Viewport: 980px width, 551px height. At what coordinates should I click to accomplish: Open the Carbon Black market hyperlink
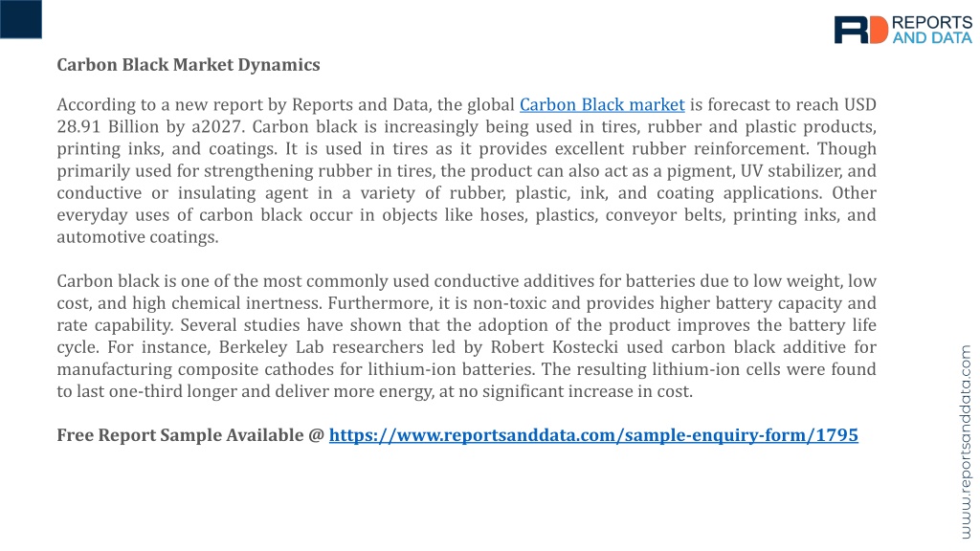[602, 105]
